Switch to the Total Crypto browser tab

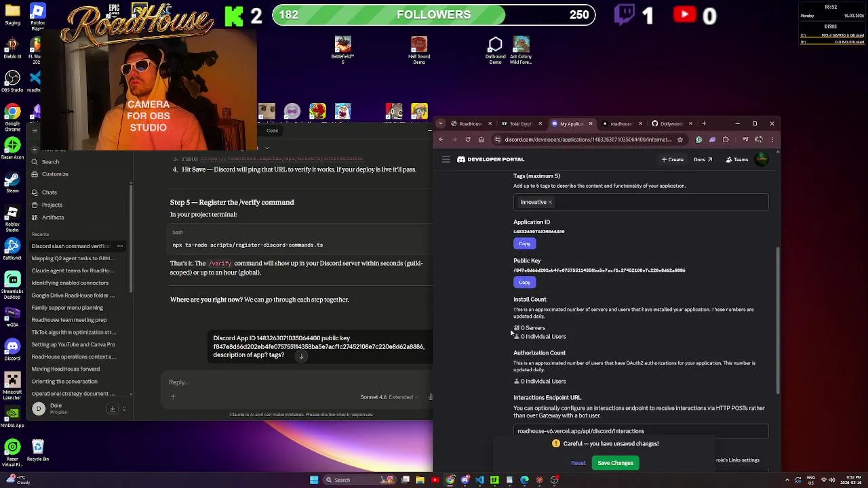(521, 123)
